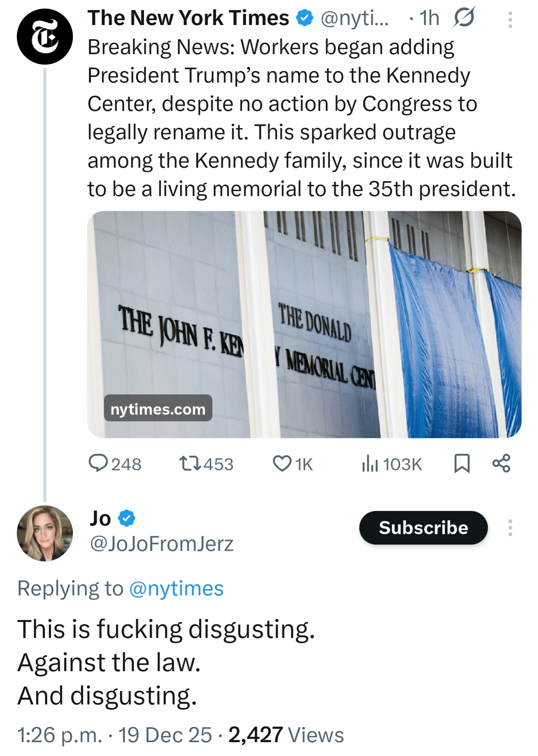The width and height of the screenshot is (538, 756).
Task: Like the New York Times tweet
Action: tap(282, 463)
